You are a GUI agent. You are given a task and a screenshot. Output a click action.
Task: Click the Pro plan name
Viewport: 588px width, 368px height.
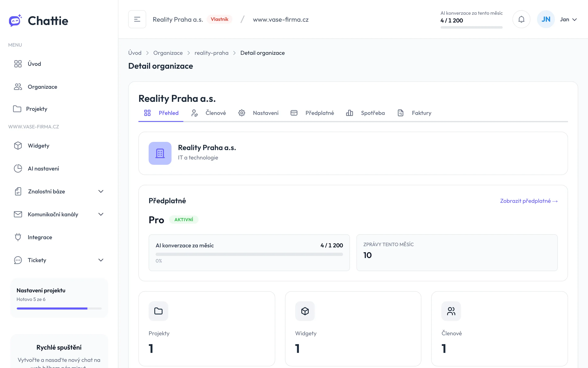click(156, 220)
